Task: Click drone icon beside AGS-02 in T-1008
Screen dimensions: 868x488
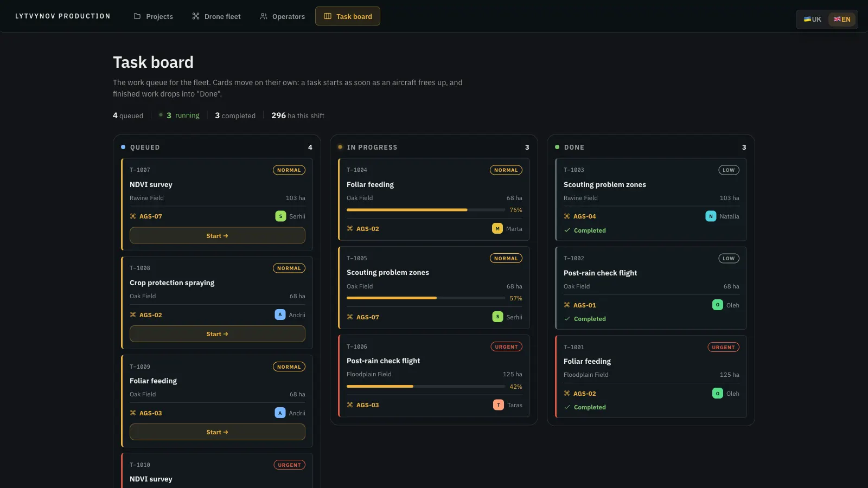Action: click(133, 315)
